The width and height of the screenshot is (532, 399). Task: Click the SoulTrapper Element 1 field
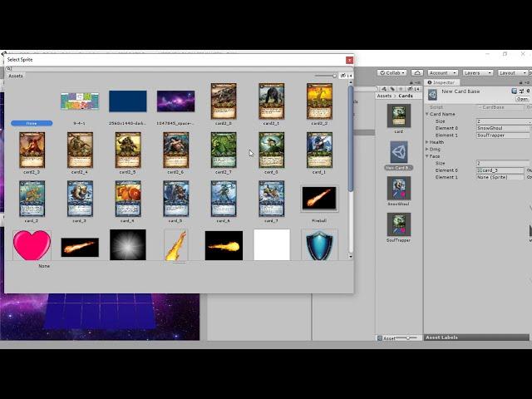tap(503, 135)
